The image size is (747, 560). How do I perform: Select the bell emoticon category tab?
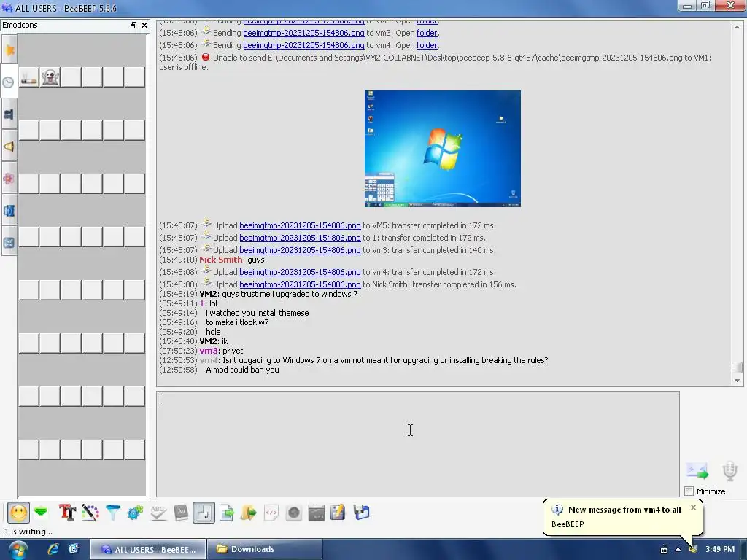click(9, 147)
